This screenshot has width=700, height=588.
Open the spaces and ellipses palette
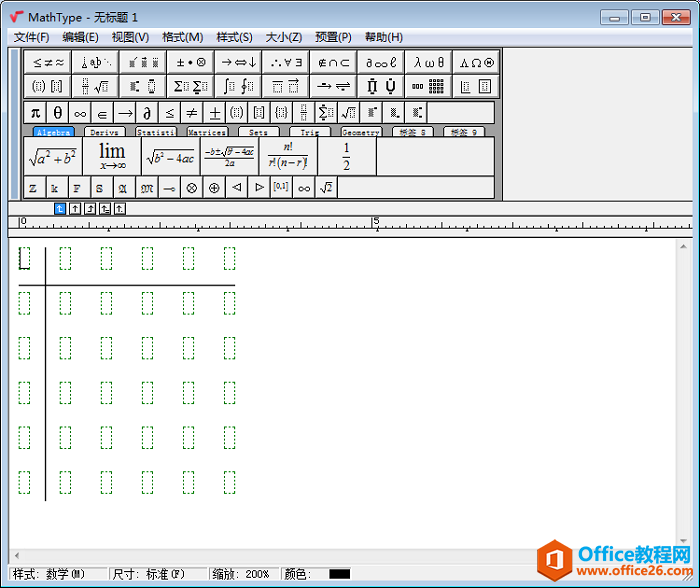pyautogui.click(x=96, y=63)
